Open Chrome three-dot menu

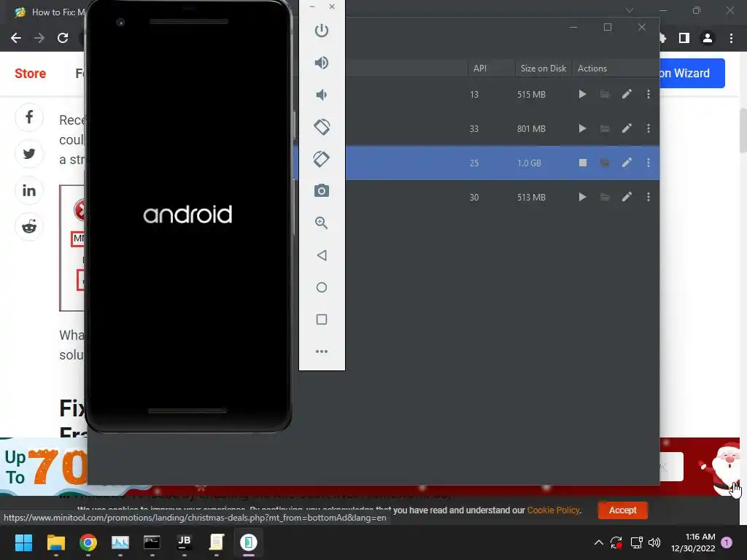731,38
